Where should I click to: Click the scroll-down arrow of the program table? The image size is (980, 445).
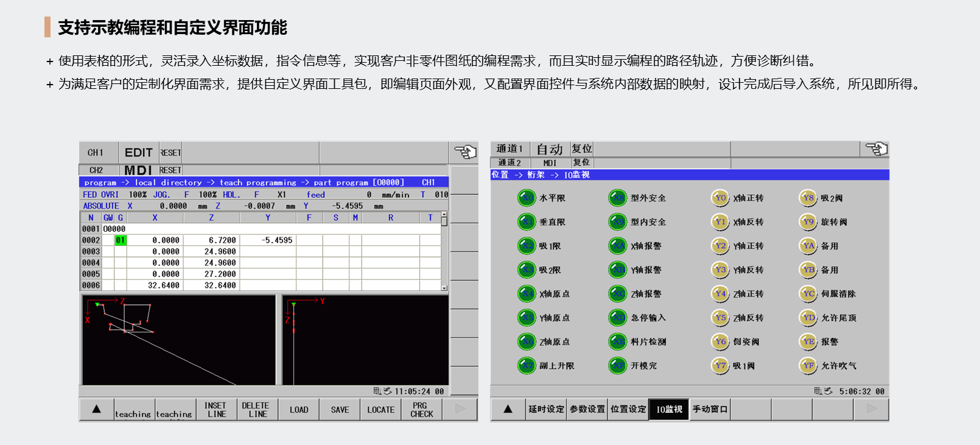click(444, 287)
